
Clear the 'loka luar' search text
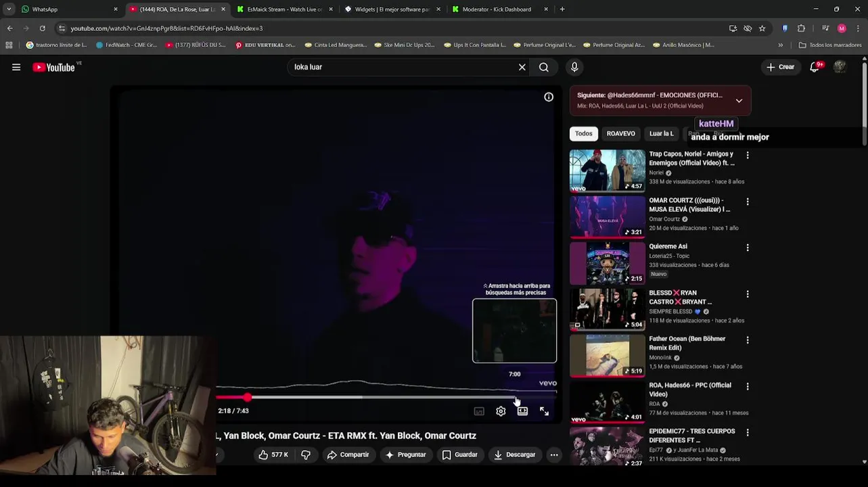pyautogui.click(x=522, y=67)
